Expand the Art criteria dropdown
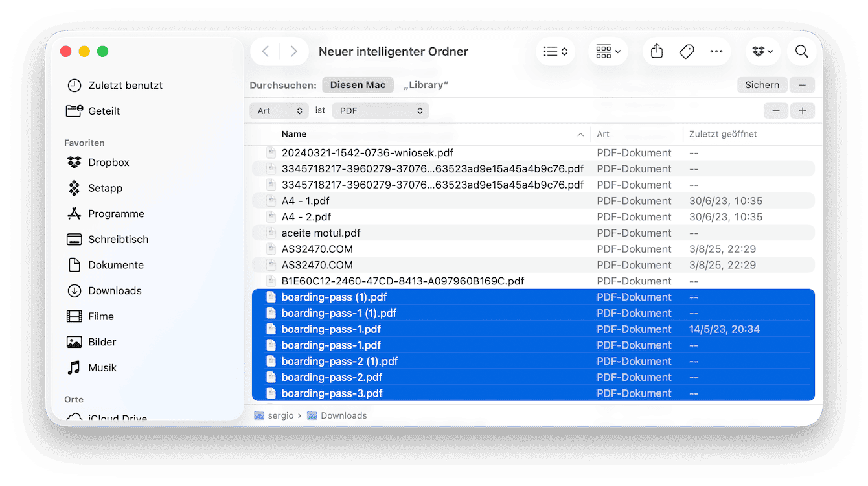 coord(279,111)
